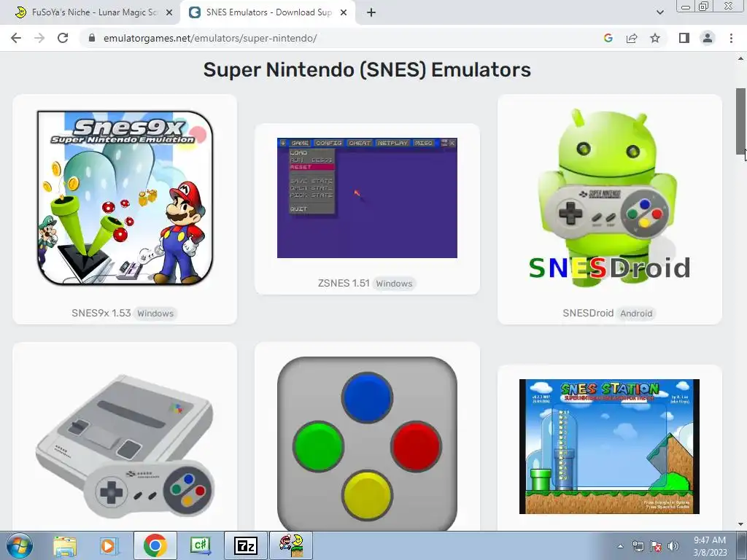Screen dimensions: 747x560
Task: Go back with the browser back arrow
Action: coord(16,38)
